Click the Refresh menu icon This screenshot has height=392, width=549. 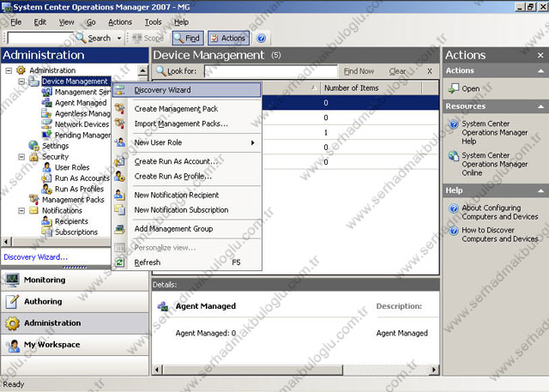[120, 262]
